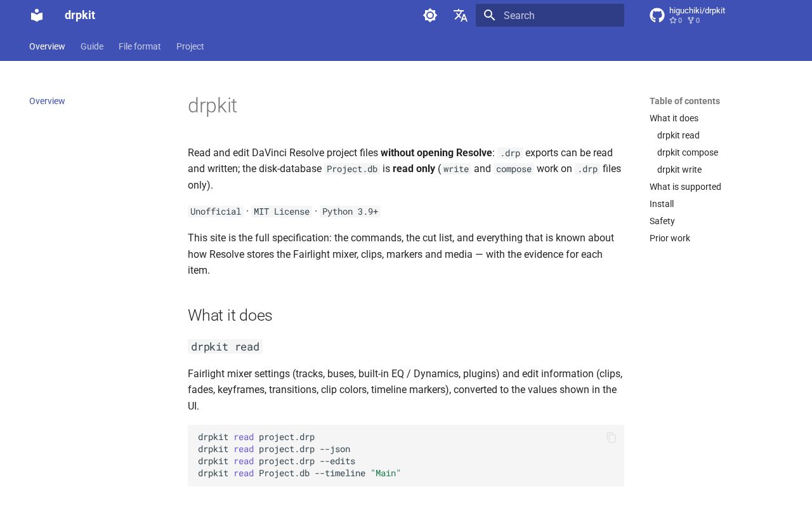Screen dimensions: 812x508
Task: Copy the drpkit read code block
Action: [612, 438]
